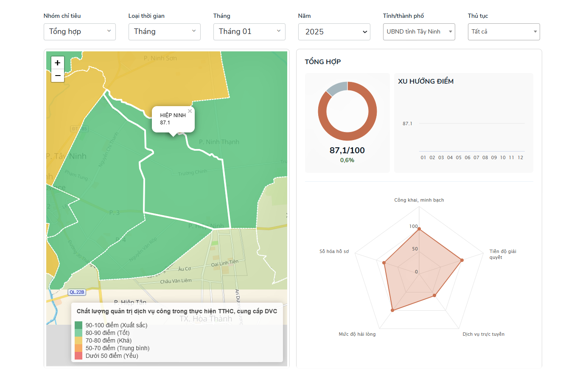Viewport: 588px width, 371px height.
Task: Zoom in on the map
Action: click(x=58, y=63)
